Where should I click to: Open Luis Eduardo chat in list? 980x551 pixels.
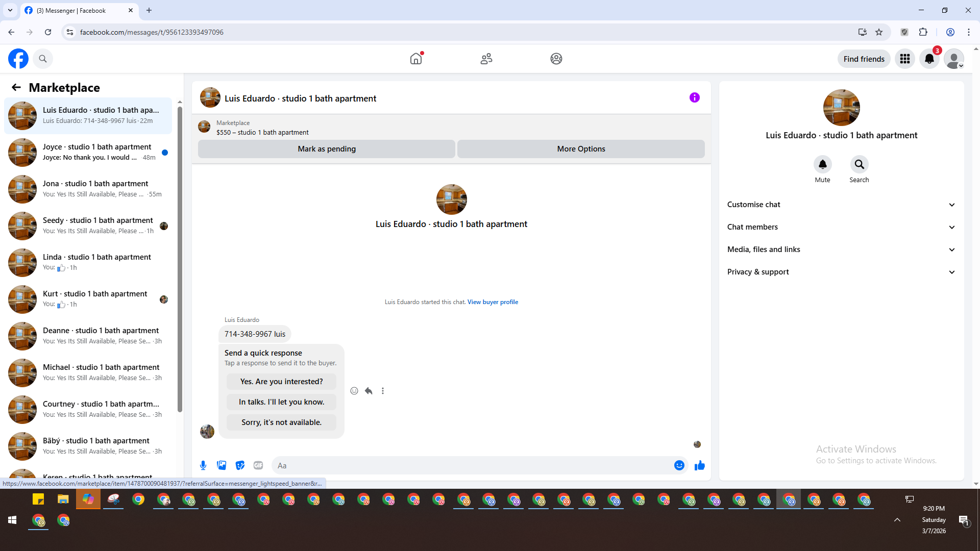tap(88, 116)
